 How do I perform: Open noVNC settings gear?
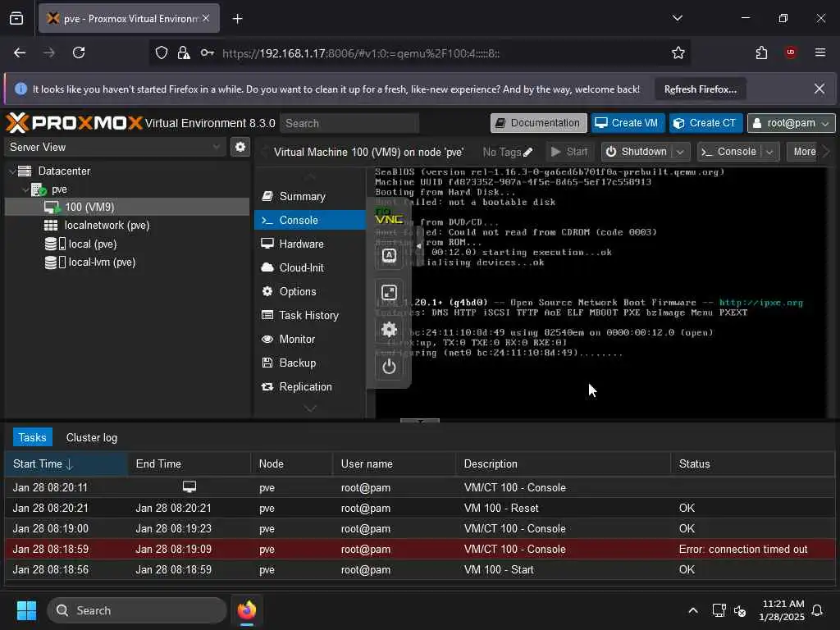389,330
